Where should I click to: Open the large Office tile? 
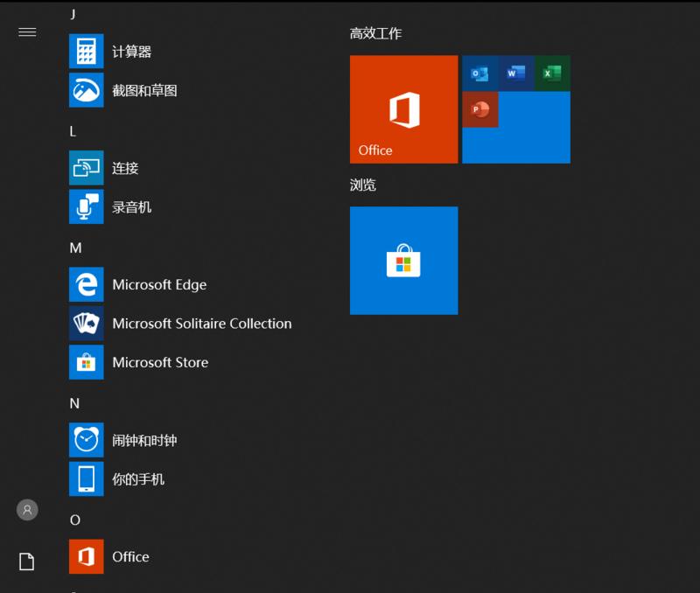point(403,109)
